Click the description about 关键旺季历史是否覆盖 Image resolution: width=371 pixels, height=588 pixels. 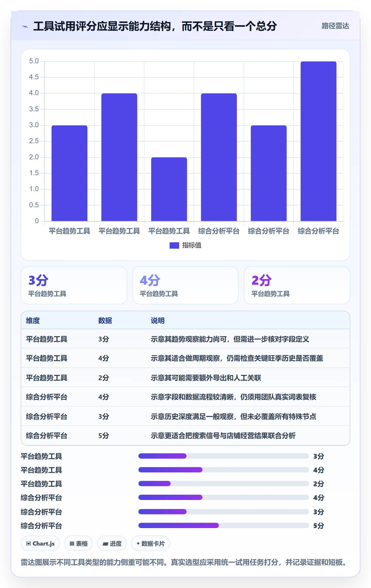coord(237,358)
